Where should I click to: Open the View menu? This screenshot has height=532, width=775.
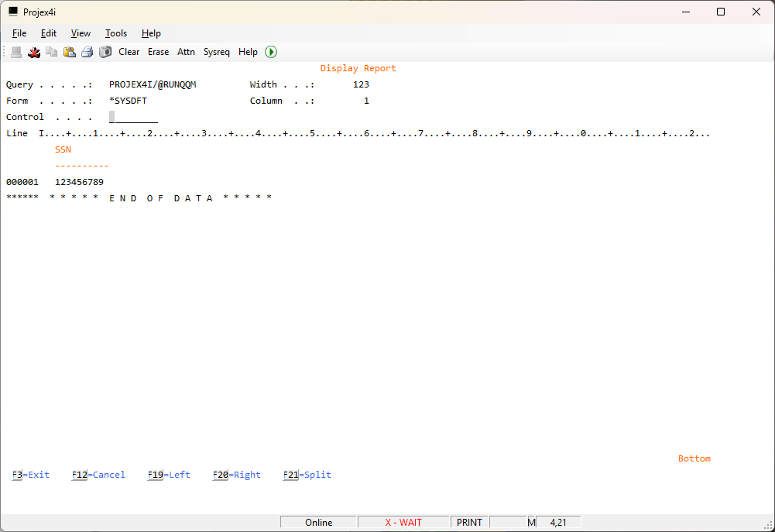(x=81, y=33)
